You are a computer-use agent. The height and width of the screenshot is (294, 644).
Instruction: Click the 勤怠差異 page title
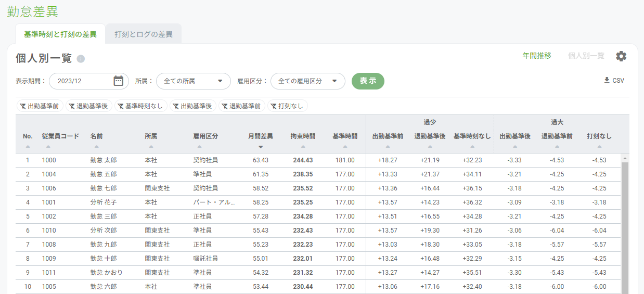tap(32, 11)
